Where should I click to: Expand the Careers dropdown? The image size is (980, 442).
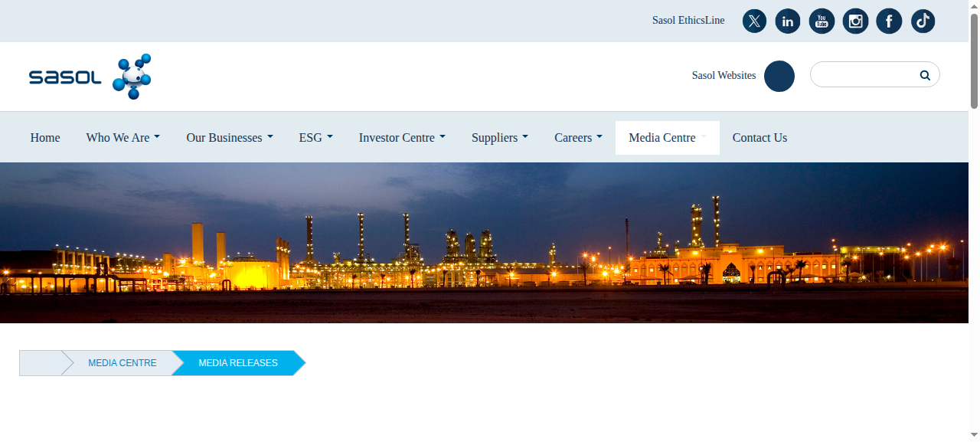(578, 138)
